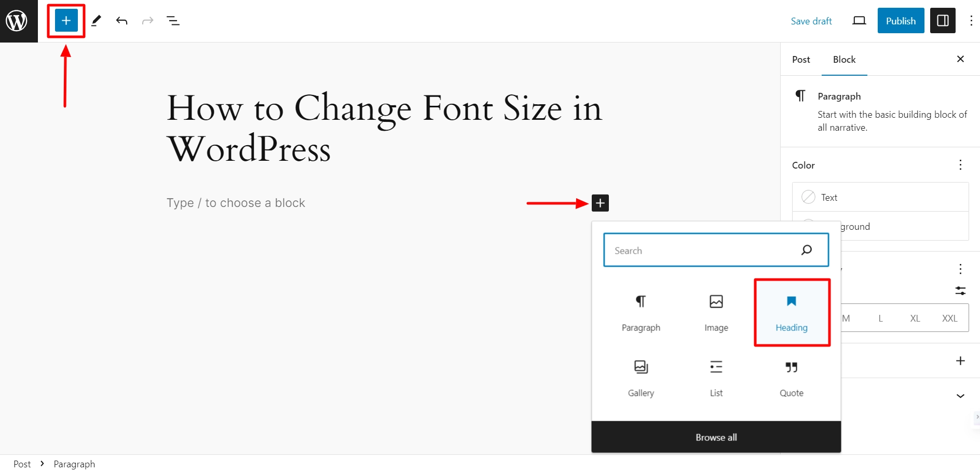Click the Publish button
This screenshot has height=472, width=980.
[901, 21]
